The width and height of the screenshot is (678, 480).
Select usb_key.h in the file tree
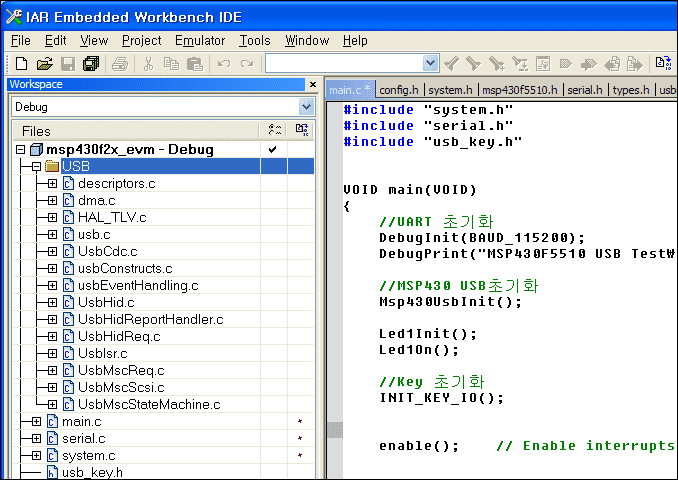click(92, 472)
